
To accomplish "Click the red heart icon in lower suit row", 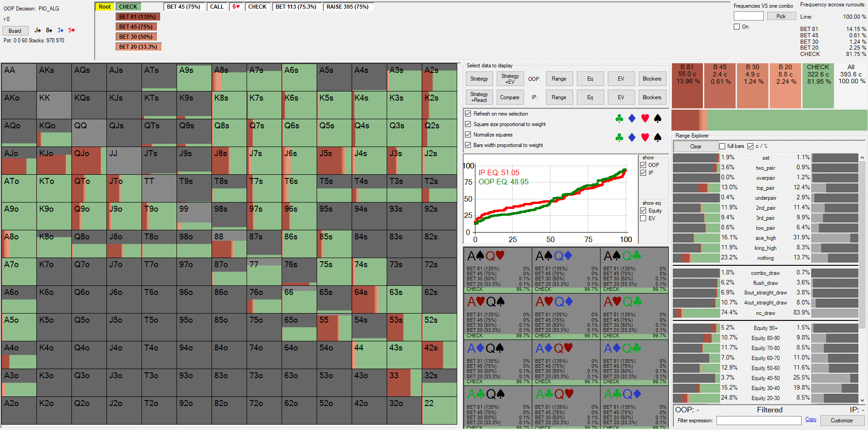I will point(645,137).
